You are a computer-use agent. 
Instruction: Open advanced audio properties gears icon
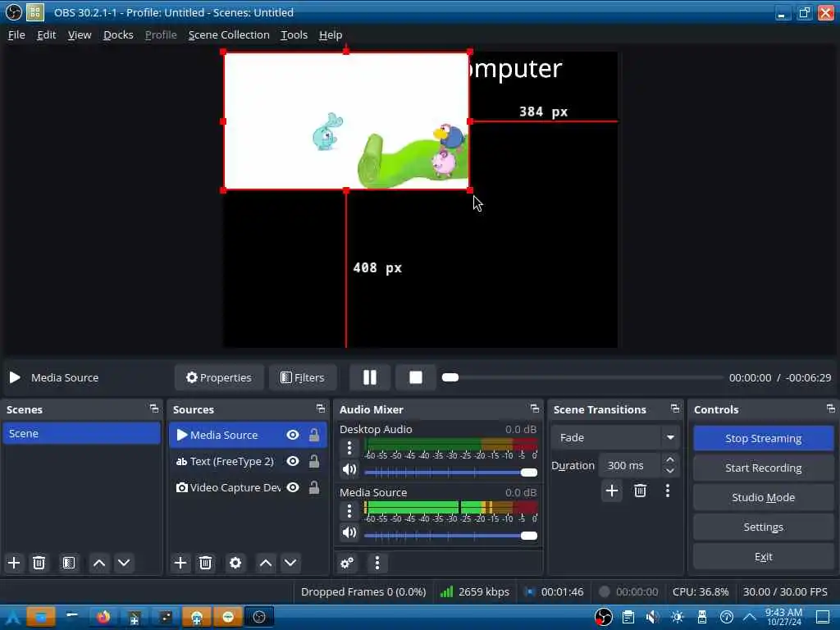coord(347,563)
